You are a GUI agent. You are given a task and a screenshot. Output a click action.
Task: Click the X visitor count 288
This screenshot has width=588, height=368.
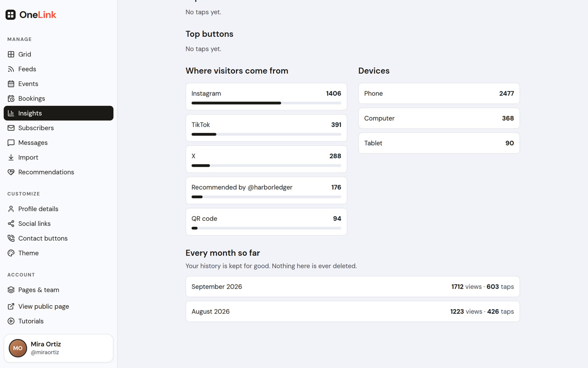[335, 156]
